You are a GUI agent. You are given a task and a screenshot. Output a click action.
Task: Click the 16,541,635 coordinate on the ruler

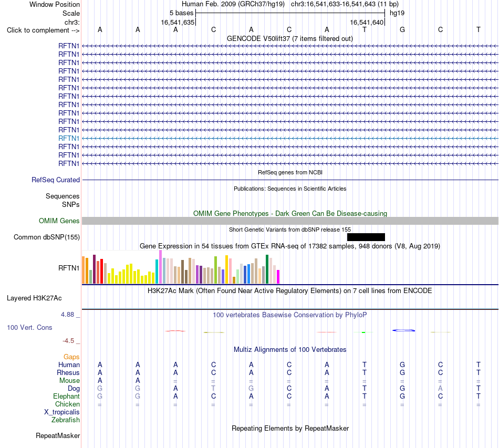178,22
